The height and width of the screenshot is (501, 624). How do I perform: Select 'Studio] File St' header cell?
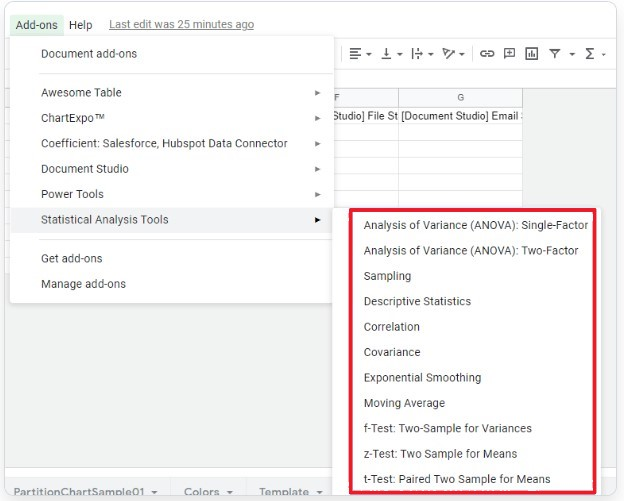point(366,116)
